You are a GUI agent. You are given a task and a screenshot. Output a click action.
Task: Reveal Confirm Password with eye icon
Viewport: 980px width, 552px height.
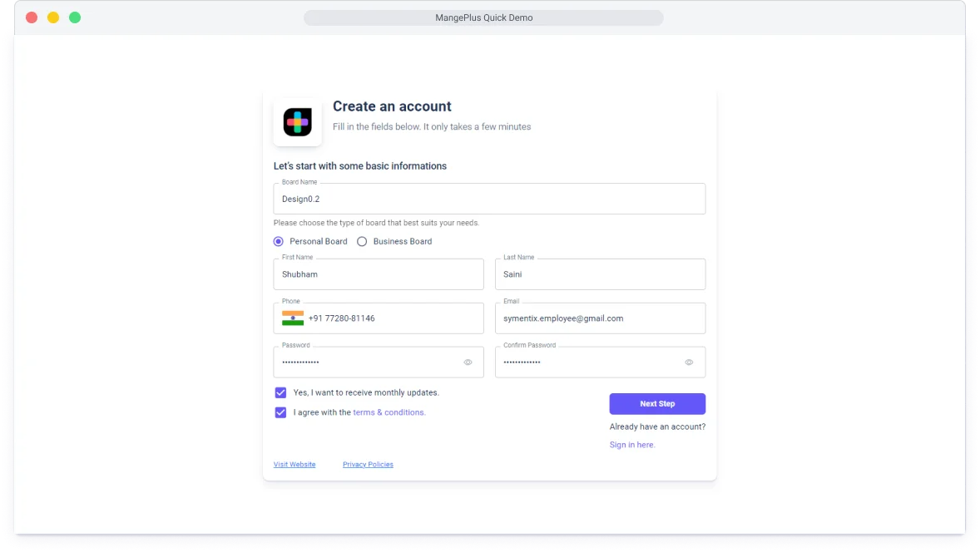pos(689,362)
